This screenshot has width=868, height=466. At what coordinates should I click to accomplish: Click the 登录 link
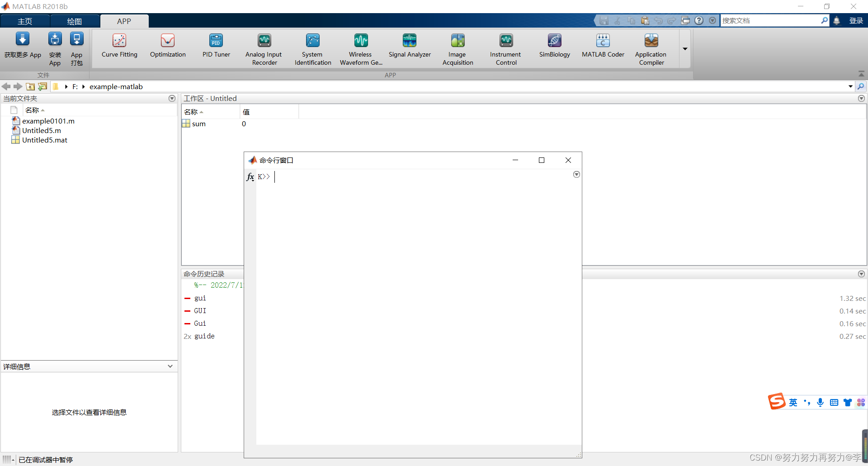coord(856,20)
